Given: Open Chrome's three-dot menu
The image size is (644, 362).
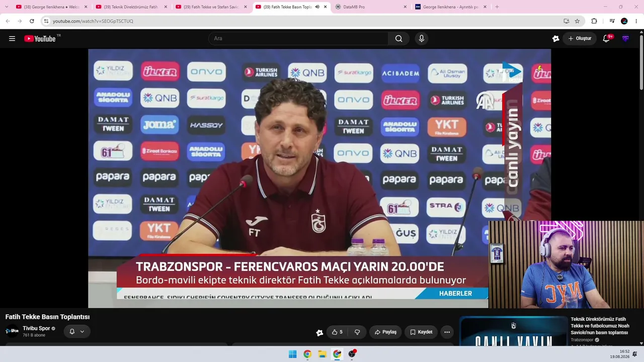Looking at the screenshot, I should 636,21.
